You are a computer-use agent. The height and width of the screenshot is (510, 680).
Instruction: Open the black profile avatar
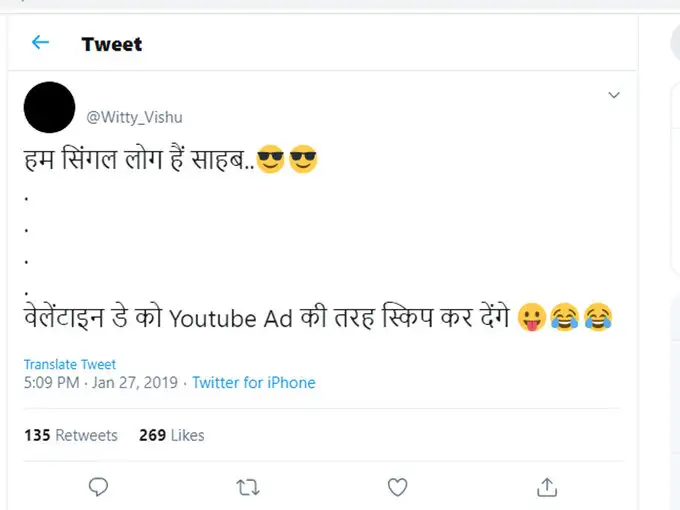click(48, 108)
